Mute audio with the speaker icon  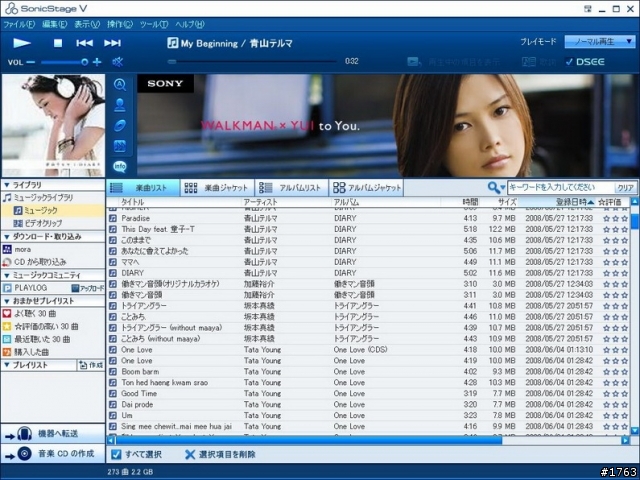click(118, 62)
